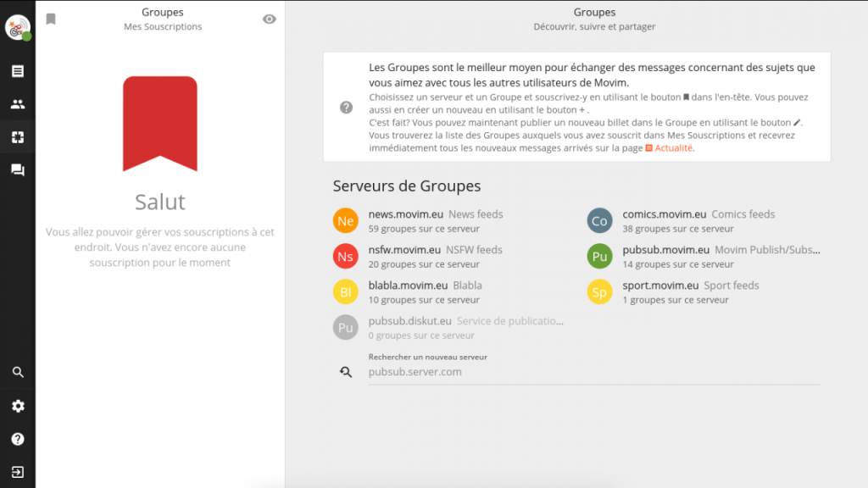Click '1 groupes sur ce serveur' text

pyautogui.click(x=676, y=300)
